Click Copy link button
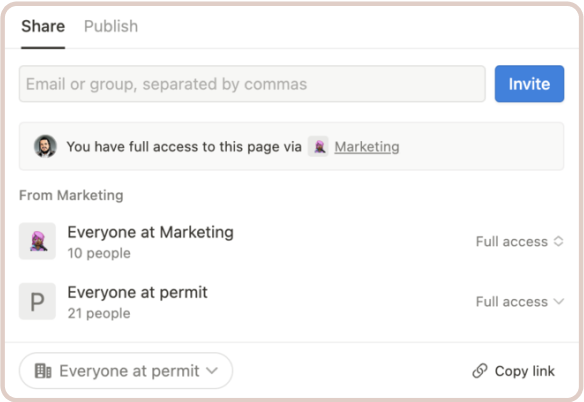 514,371
